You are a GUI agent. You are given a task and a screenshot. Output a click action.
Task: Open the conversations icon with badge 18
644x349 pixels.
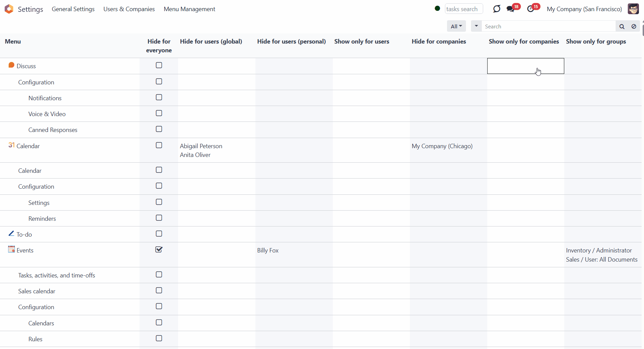click(511, 9)
